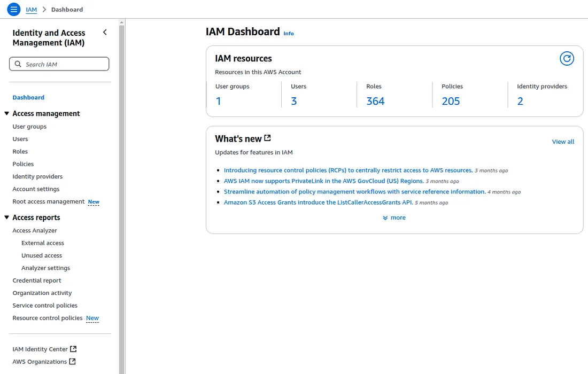588x374 pixels.
Task: Click the more chevron icon
Action: coord(385,218)
